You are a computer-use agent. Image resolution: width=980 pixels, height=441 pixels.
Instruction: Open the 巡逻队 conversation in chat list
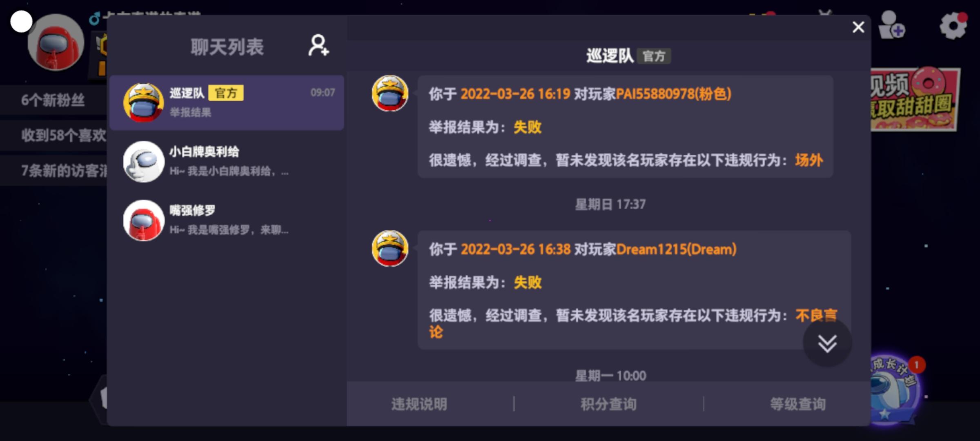click(x=227, y=102)
